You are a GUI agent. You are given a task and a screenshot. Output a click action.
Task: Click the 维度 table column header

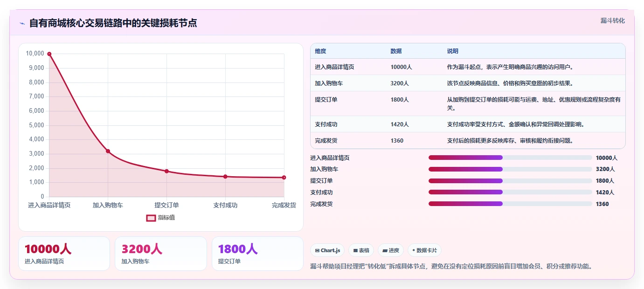click(x=320, y=51)
